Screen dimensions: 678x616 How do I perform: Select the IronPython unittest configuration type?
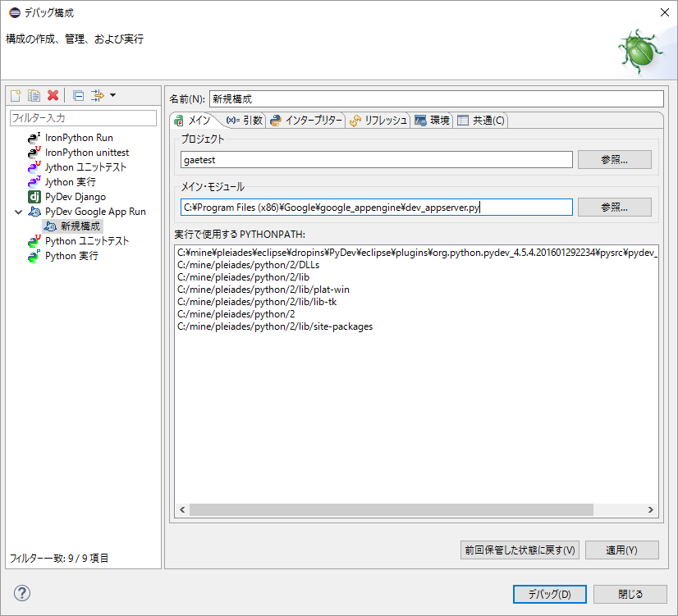click(x=76, y=152)
